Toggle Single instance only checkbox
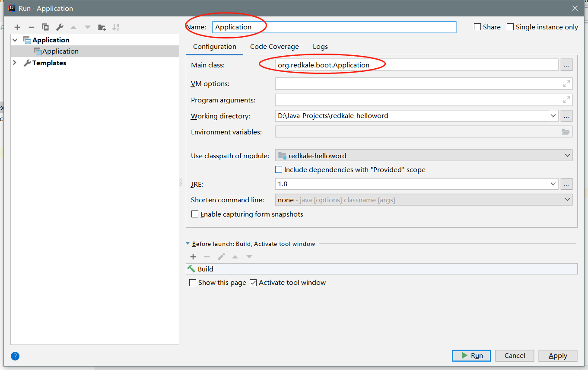The width and height of the screenshot is (588, 370). 510,27
